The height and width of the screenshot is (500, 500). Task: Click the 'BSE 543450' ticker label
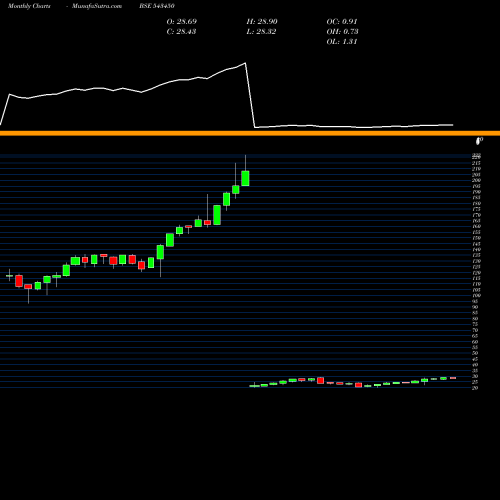click(x=157, y=6)
